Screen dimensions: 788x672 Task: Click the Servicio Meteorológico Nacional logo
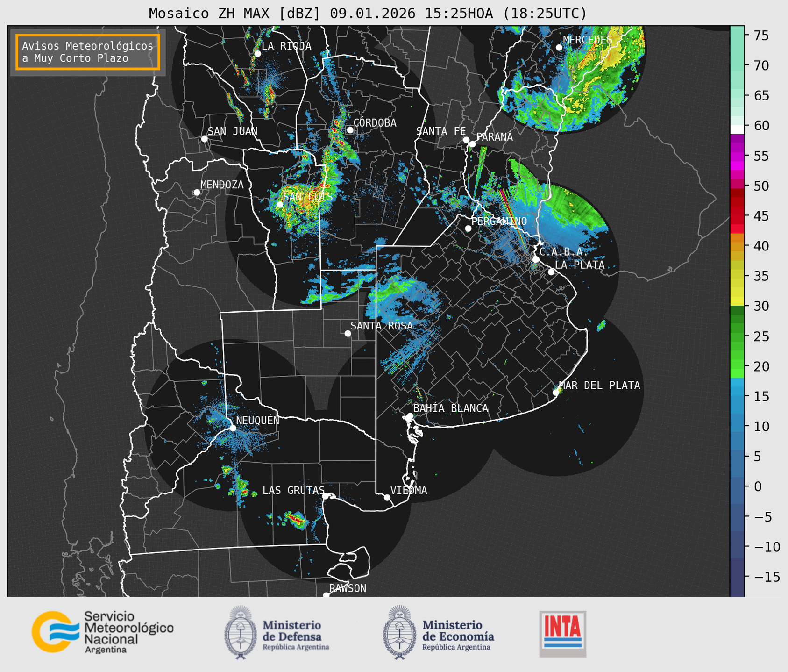(102, 632)
